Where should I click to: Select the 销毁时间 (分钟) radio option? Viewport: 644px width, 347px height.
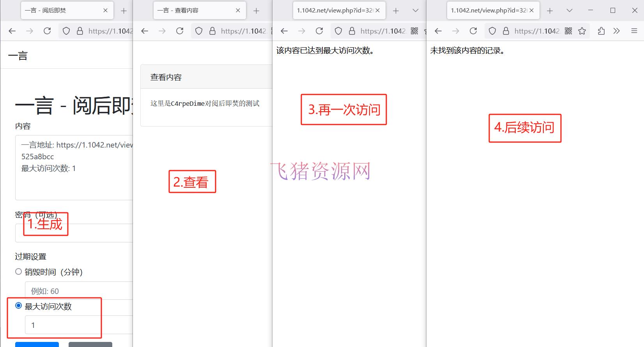pos(18,272)
